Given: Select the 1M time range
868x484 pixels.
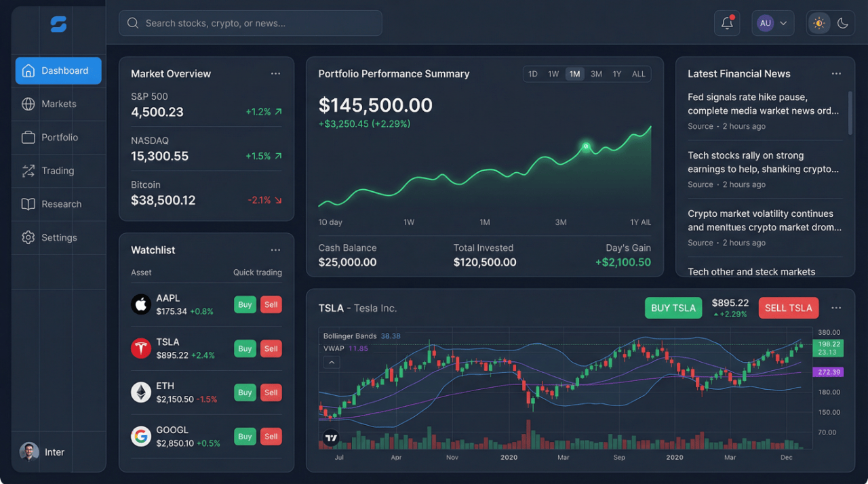Looking at the screenshot, I should click(x=574, y=74).
